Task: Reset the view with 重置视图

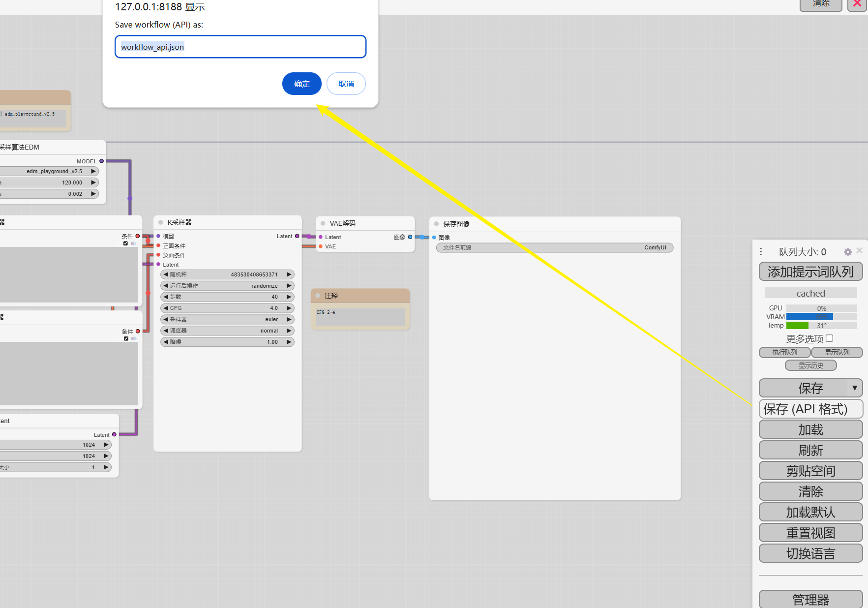Action: tap(810, 533)
